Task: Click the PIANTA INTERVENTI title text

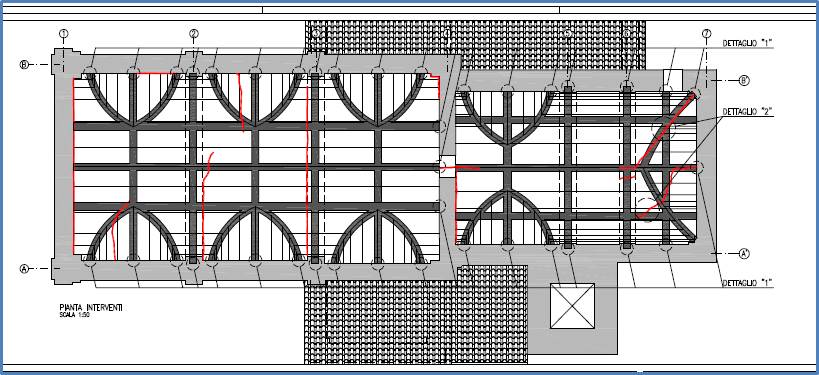Action: tap(91, 308)
